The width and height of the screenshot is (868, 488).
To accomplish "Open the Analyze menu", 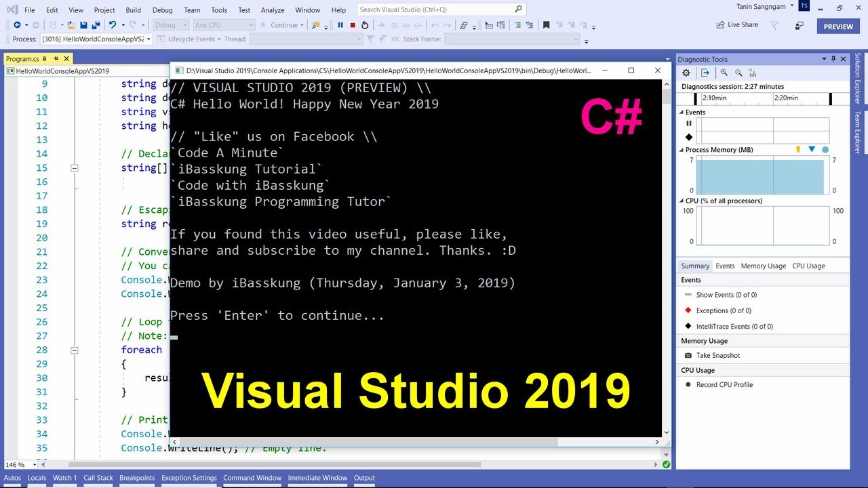I will [273, 10].
